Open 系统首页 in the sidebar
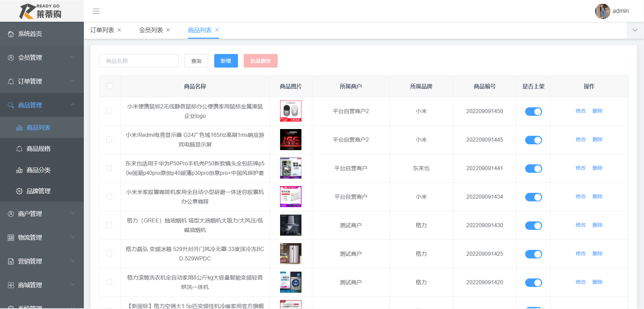 coord(42,34)
